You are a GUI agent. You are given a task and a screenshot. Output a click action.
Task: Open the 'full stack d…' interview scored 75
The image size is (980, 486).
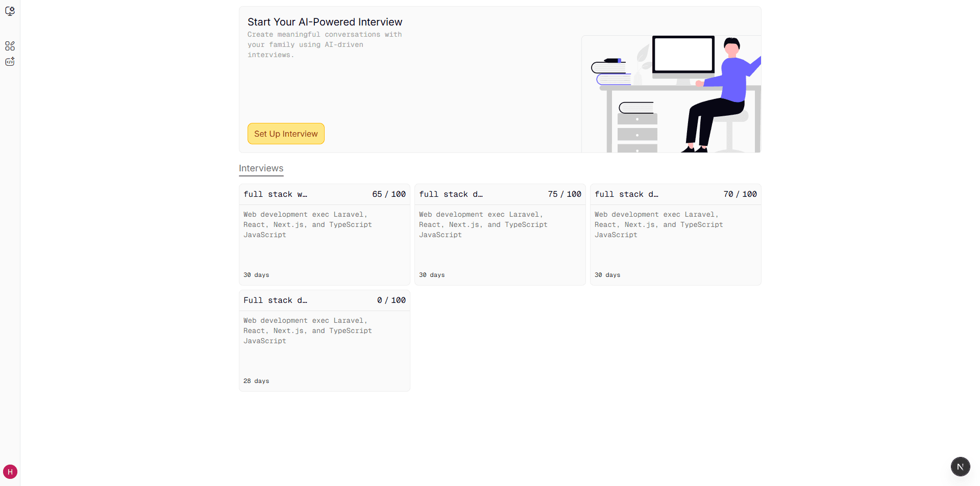[x=451, y=194]
